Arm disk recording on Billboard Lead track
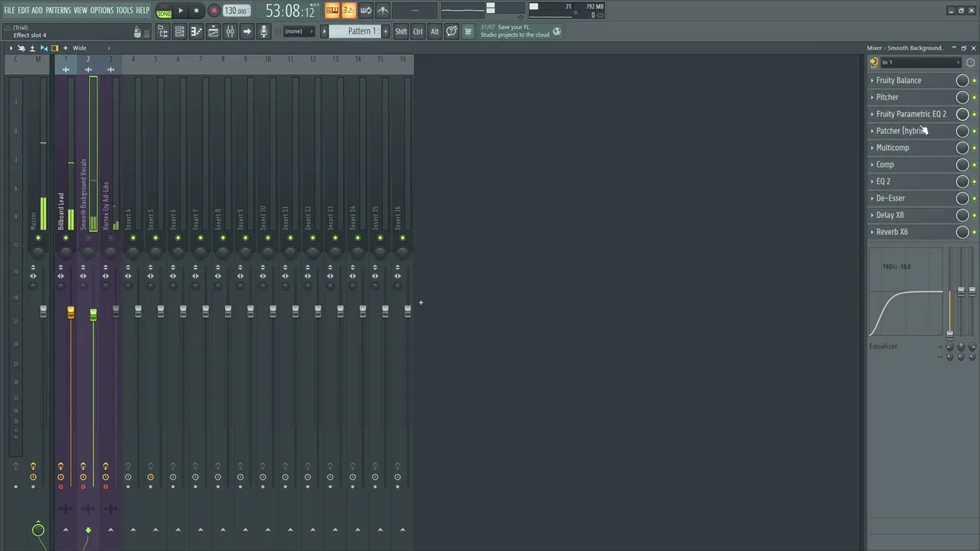The height and width of the screenshot is (551, 980). [60, 487]
